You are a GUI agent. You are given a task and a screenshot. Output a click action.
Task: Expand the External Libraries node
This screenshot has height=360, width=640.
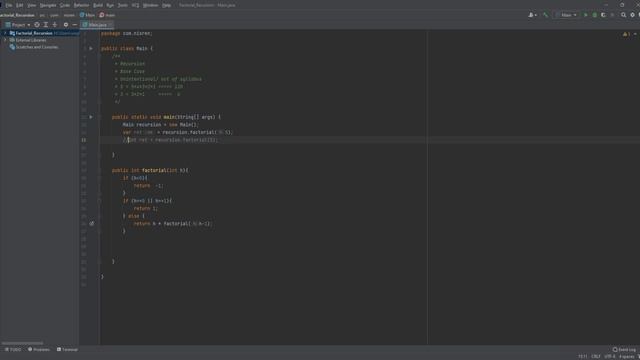(5, 40)
